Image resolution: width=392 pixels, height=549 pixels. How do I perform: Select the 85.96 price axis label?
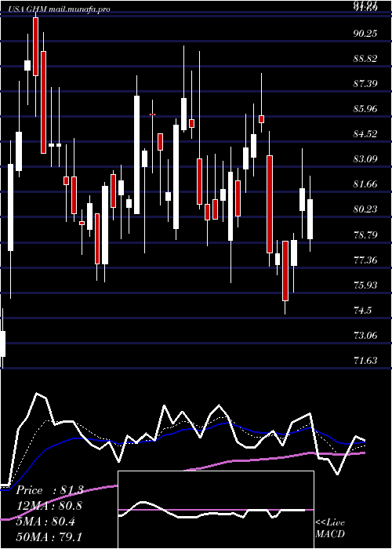pos(365,109)
